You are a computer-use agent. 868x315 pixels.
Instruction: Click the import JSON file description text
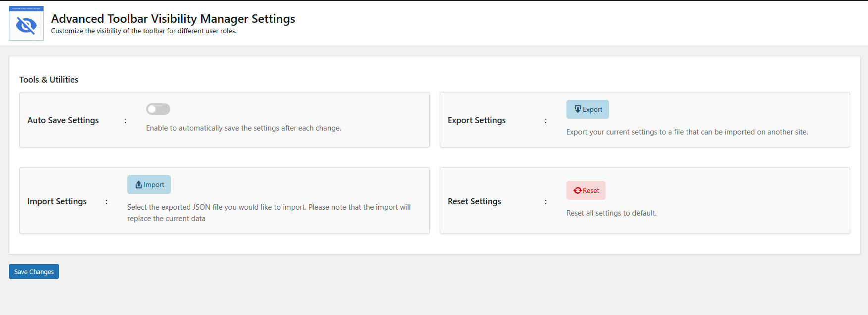(268, 207)
